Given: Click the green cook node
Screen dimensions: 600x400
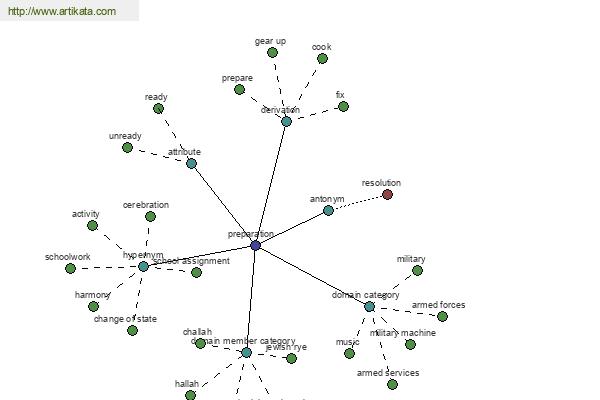Looking at the screenshot, I should 322,58.
